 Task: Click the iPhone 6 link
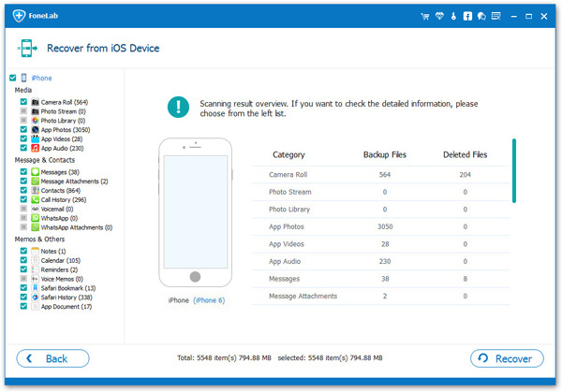(209, 300)
